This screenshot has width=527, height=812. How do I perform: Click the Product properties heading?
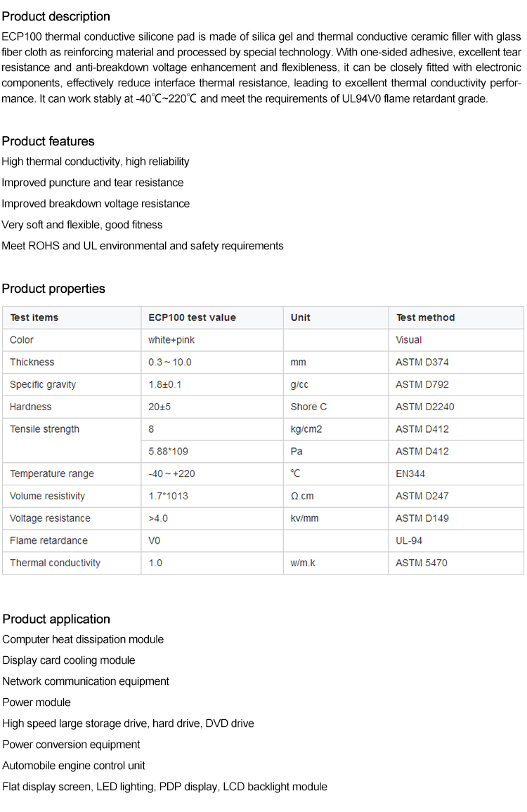pos(53,289)
